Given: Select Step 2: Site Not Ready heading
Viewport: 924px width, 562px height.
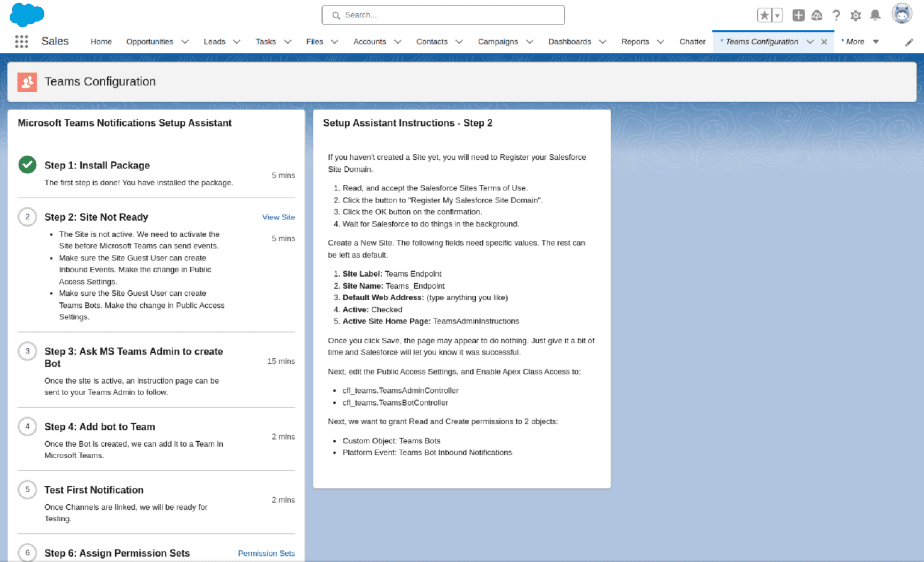Looking at the screenshot, I should click(x=96, y=217).
